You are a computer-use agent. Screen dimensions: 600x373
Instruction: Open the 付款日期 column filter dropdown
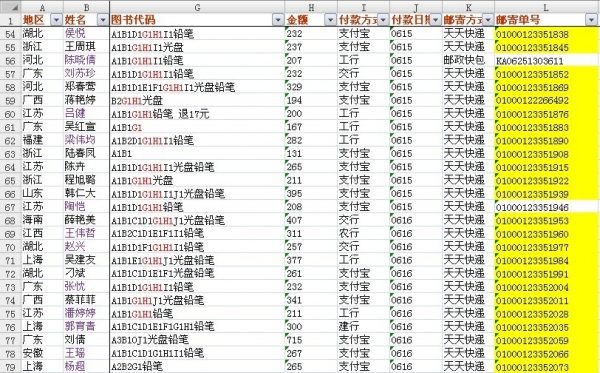435,20
